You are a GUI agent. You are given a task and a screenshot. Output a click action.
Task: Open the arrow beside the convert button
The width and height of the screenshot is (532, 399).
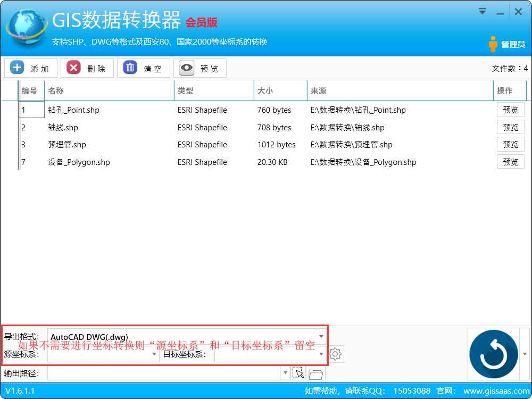(525, 354)
